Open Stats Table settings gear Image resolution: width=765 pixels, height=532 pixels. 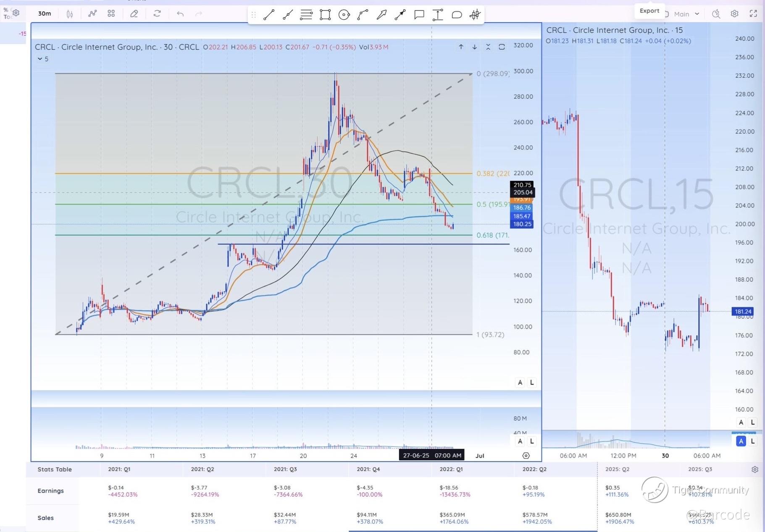coord(755,469)
